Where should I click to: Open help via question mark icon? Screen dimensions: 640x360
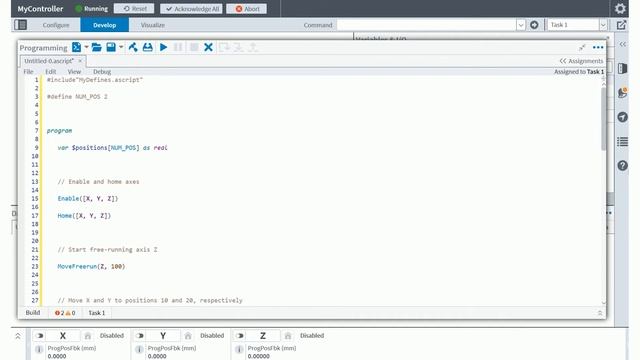(x=622, y=166)
